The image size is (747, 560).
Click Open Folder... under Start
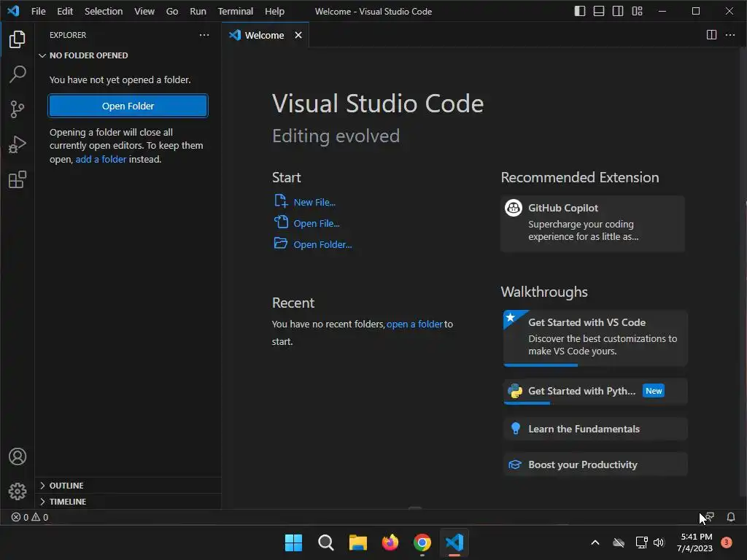click(313, 244)
